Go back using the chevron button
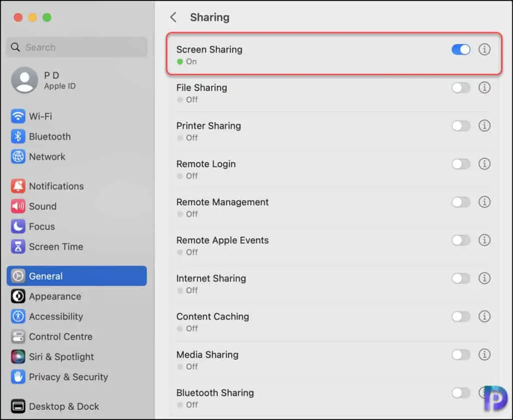The width and height of the screenshot is (513, 420). pyautogui.click(x=173, y=18)
